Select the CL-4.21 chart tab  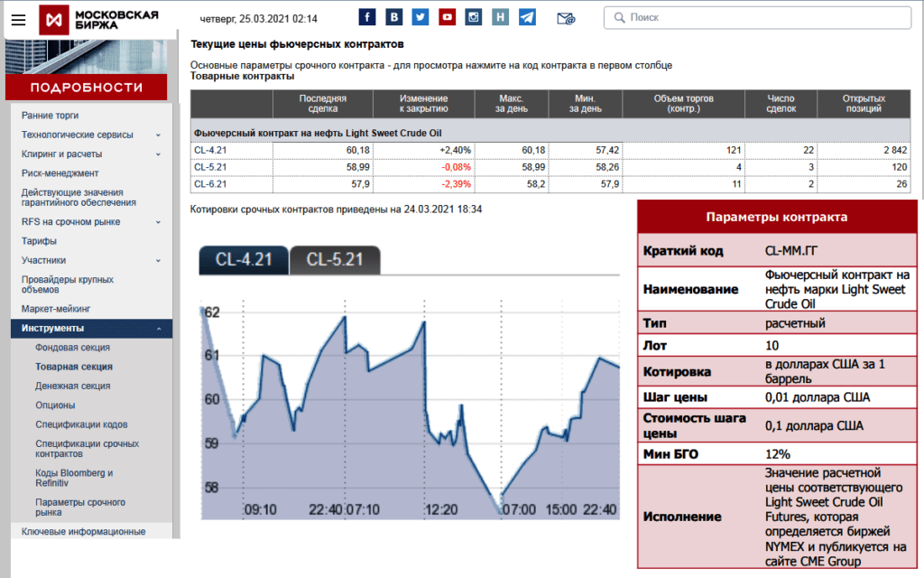[x=243, y=257]
